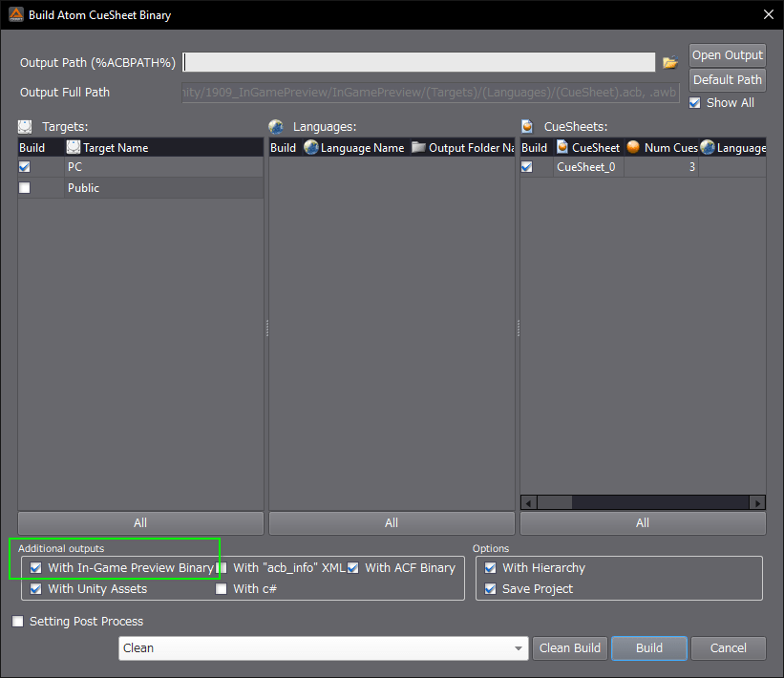The height and width of the screenshot is (678, 784).
Task: Click the CueSheet column header icon
Action: pos(562,147)
